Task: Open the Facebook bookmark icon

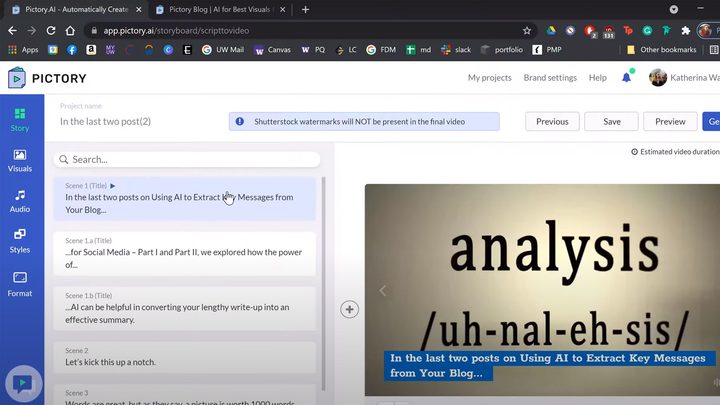Action: point(72,50)
